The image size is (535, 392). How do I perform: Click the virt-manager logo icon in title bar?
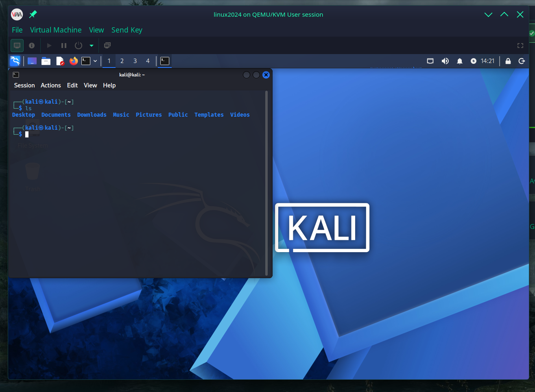[17, 15]
